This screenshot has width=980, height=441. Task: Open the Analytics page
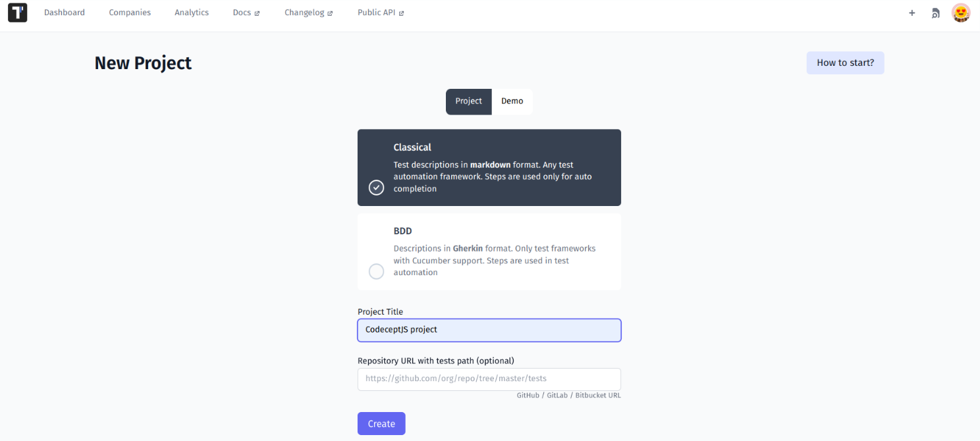191,12
